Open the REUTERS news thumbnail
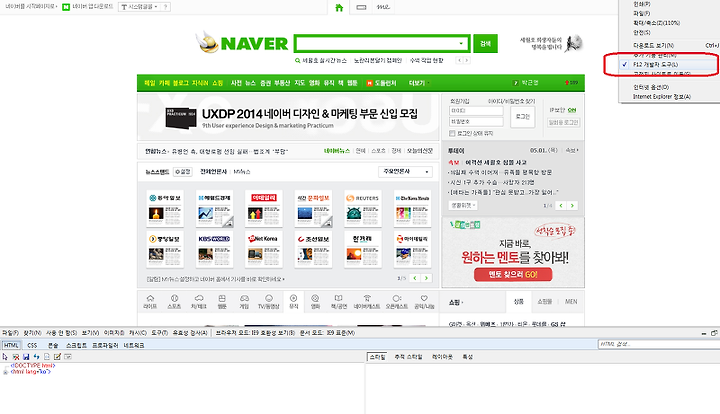Viewport: 720px width, 414px height. coord(363,208)
